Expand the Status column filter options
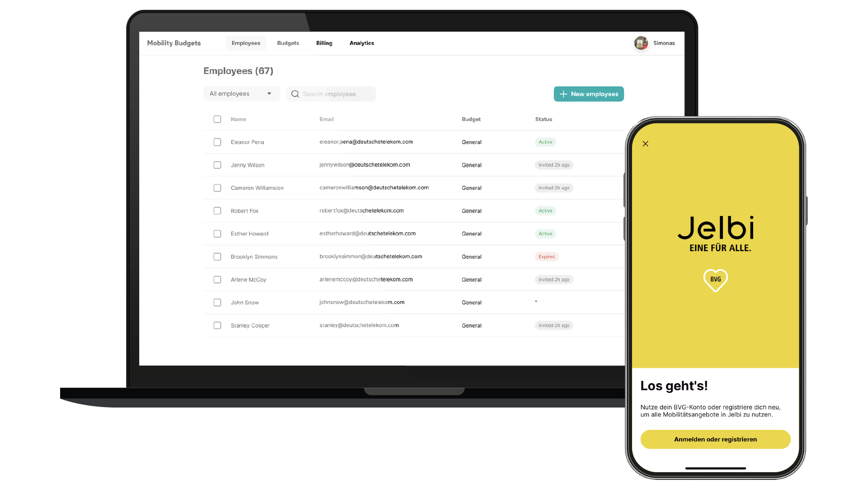The image size is (868, 488). 543,119
